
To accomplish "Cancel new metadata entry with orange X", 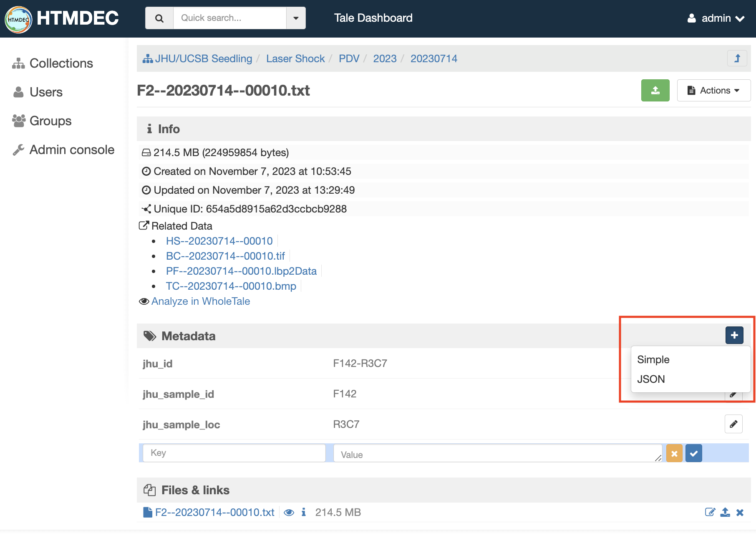I will coord(674,453).
